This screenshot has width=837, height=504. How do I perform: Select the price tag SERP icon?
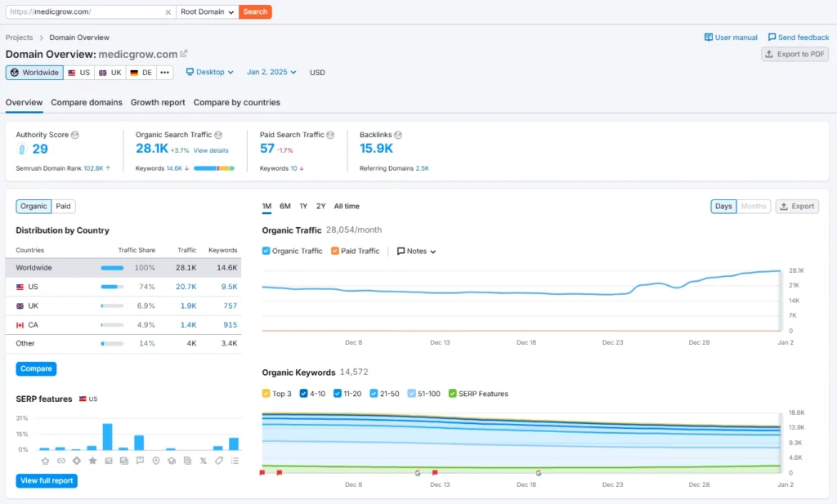tap(219, 461)
